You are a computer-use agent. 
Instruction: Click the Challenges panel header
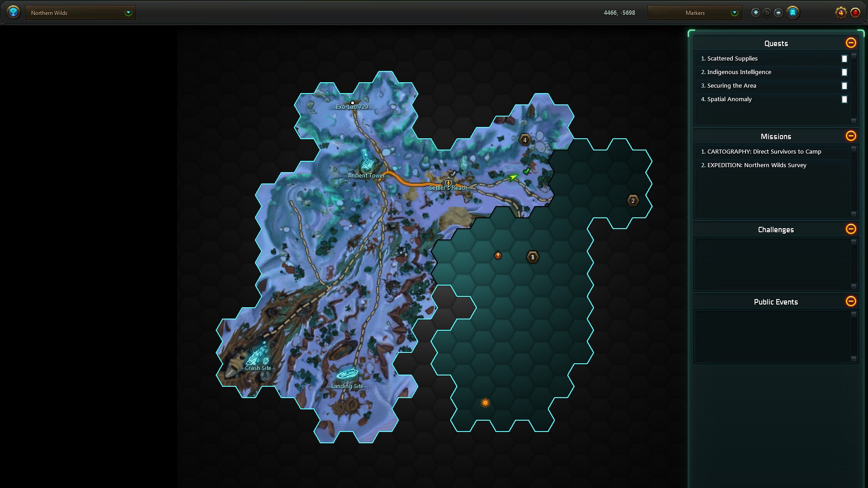point(776,230)
